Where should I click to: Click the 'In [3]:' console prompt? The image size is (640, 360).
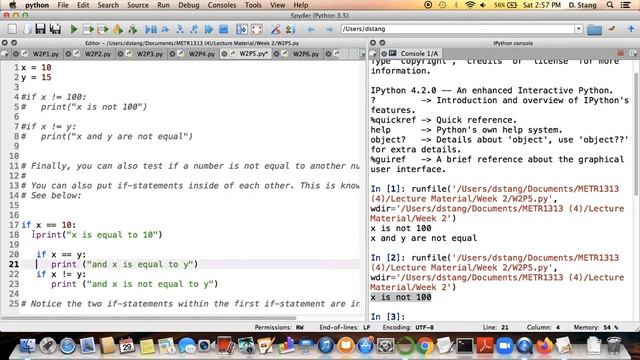click(388, 317)
